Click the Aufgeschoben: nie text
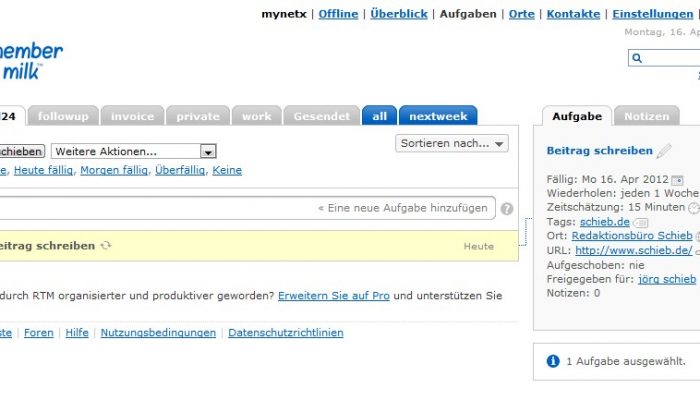 [595, 265]
